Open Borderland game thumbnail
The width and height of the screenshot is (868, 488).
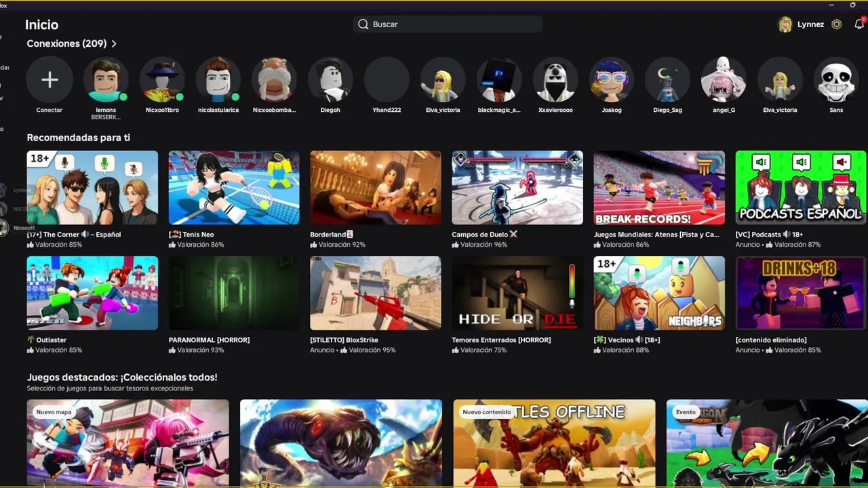tap(376, 188)
